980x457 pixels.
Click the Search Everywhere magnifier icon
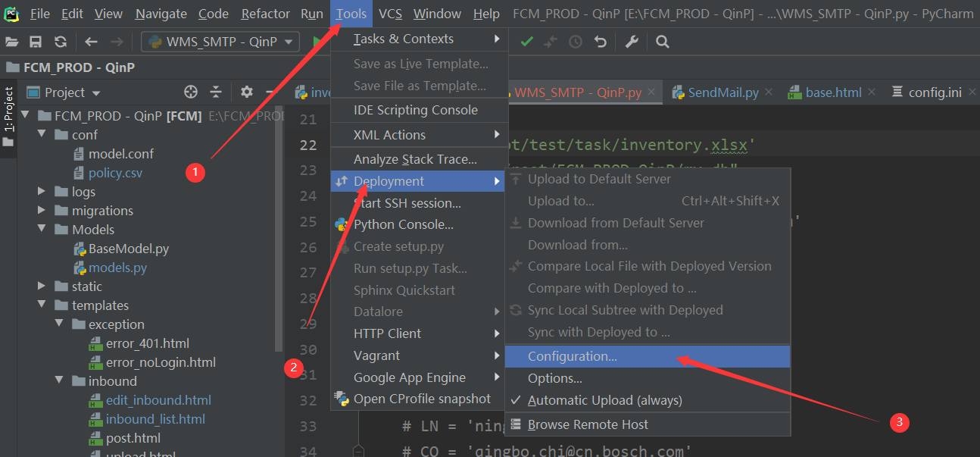tap(663, 42)
